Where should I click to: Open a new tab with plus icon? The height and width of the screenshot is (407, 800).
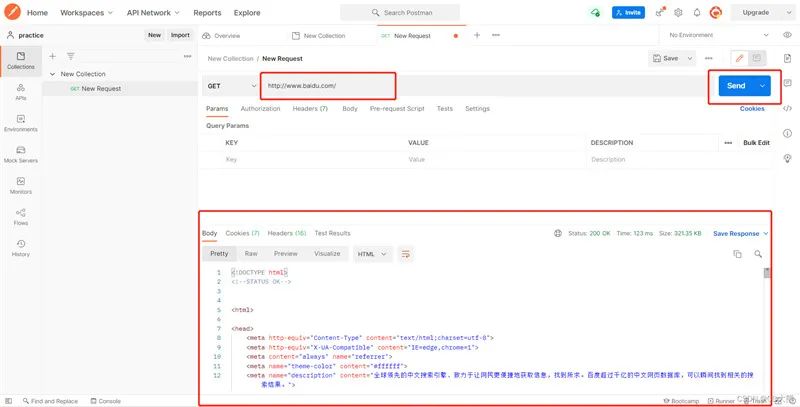point(477,35)
